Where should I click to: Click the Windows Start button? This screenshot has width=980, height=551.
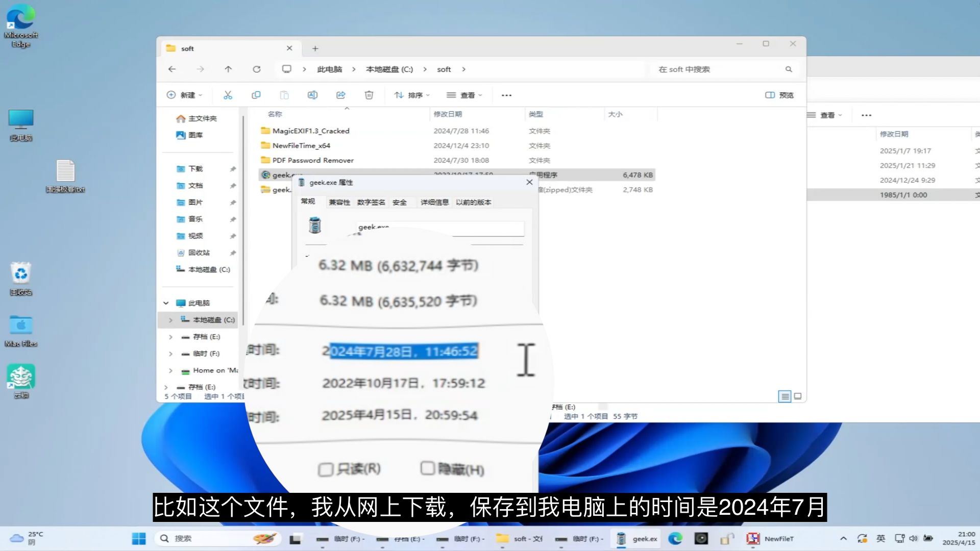point(139,539)
